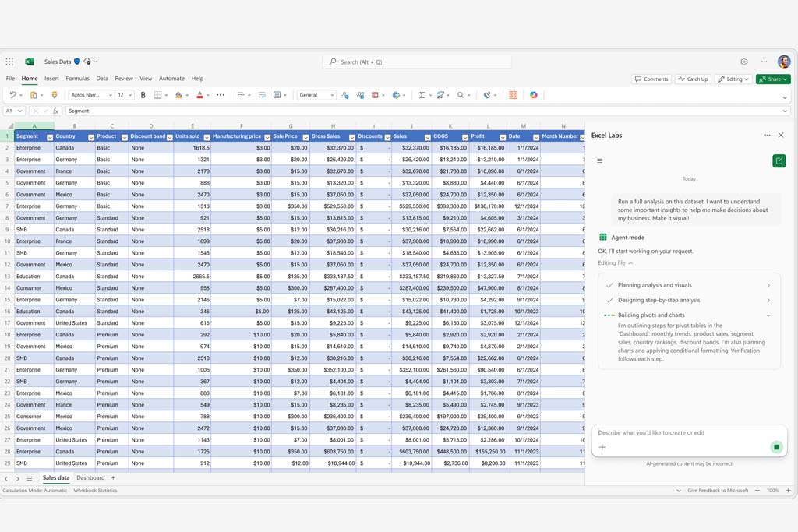Start new chat in Excel Labs pane
This screenshot has height=532, width=798.
tap(779, 160)
